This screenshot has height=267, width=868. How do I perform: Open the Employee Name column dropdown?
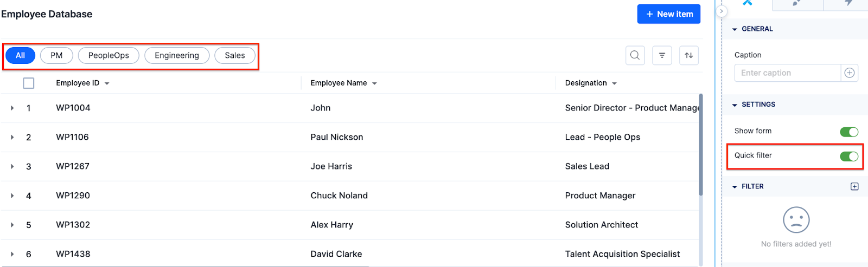(x=374, y=83)
